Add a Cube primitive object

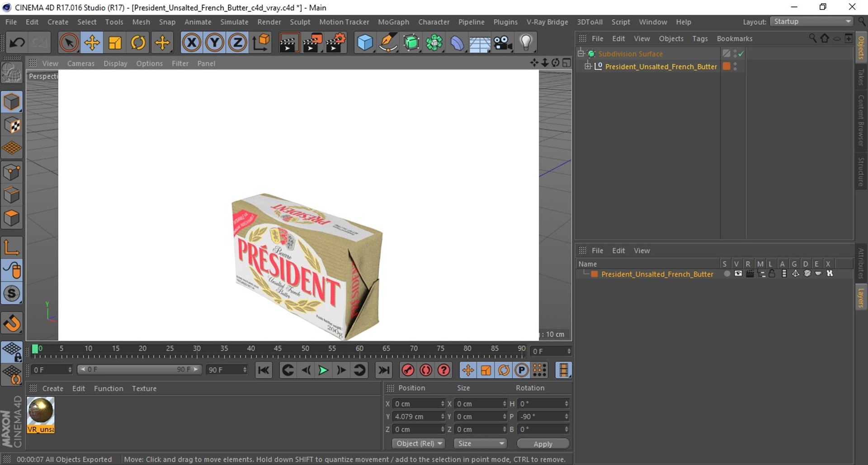click(365, 43)
